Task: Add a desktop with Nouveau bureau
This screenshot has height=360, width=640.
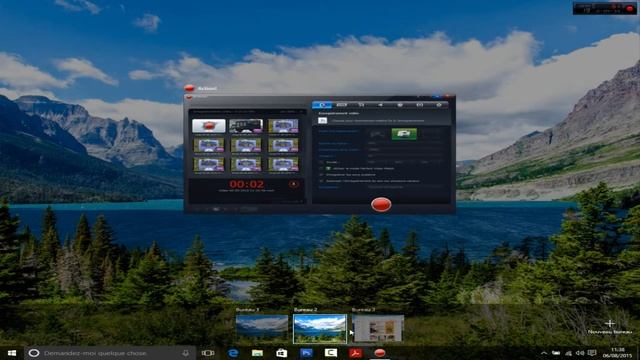Action: (610, 327)
